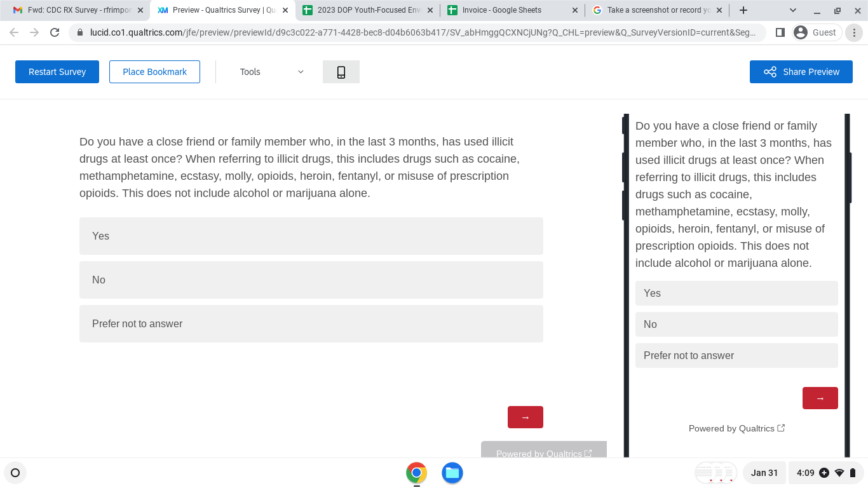Select Yes in the mobile preview

click(x=736, y=293)
